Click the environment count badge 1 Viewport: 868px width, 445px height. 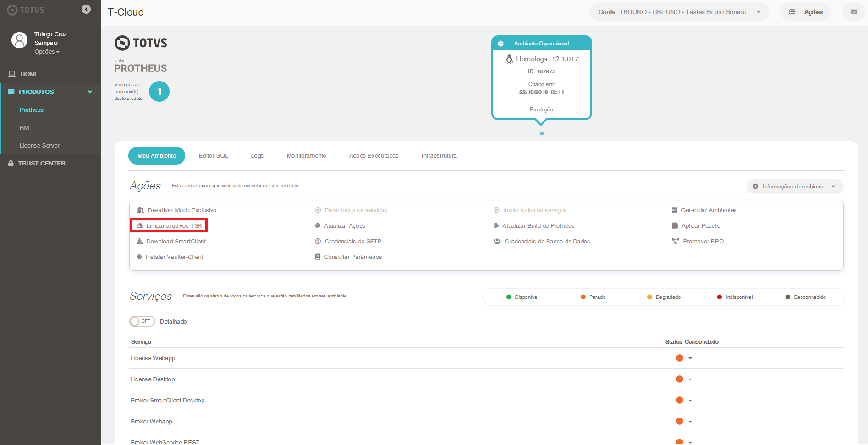pos(159,92)
